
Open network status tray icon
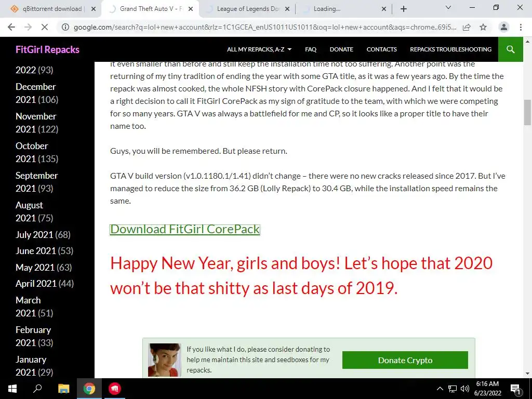click(x=453, y=389)
